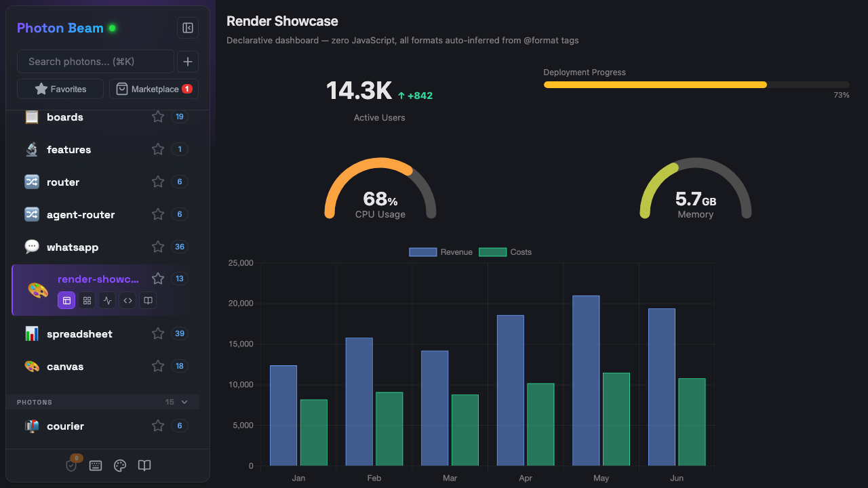
Task: Click the render-showcase palette icon
Action: click(x=38, y=291)
